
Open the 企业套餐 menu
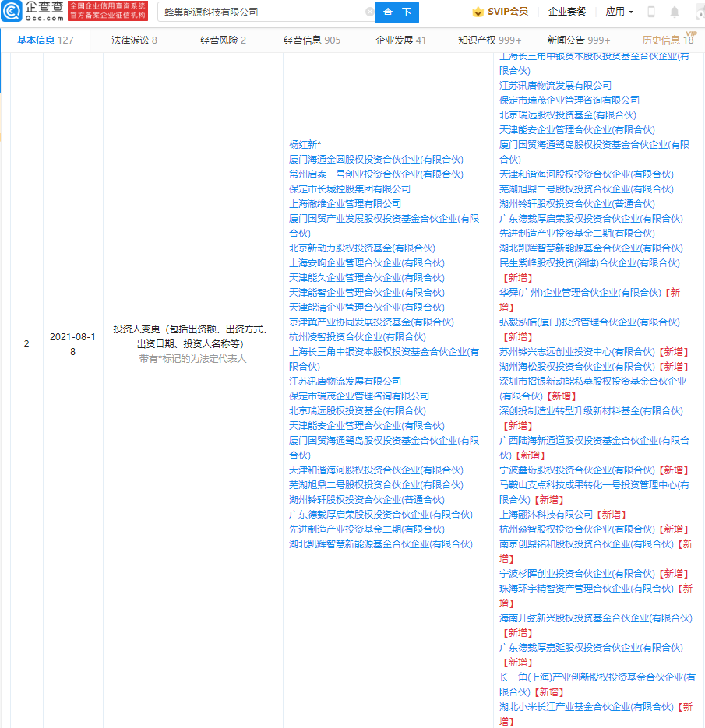pos(567,12)
